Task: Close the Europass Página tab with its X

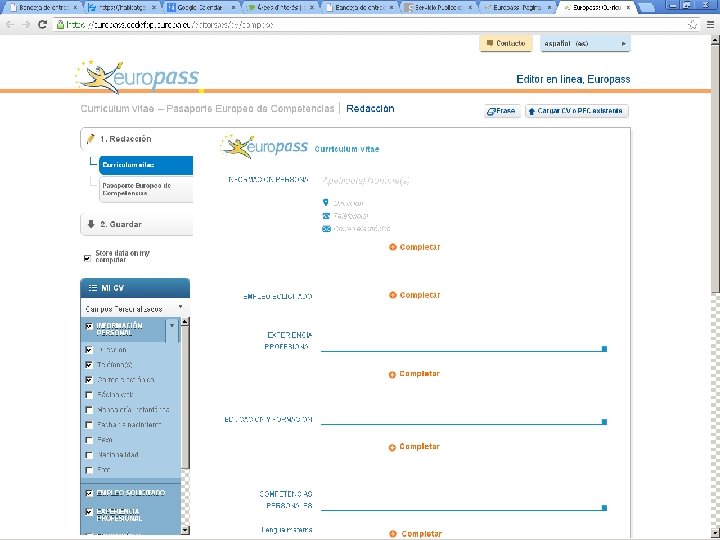Action: click(x=549, y=7)
